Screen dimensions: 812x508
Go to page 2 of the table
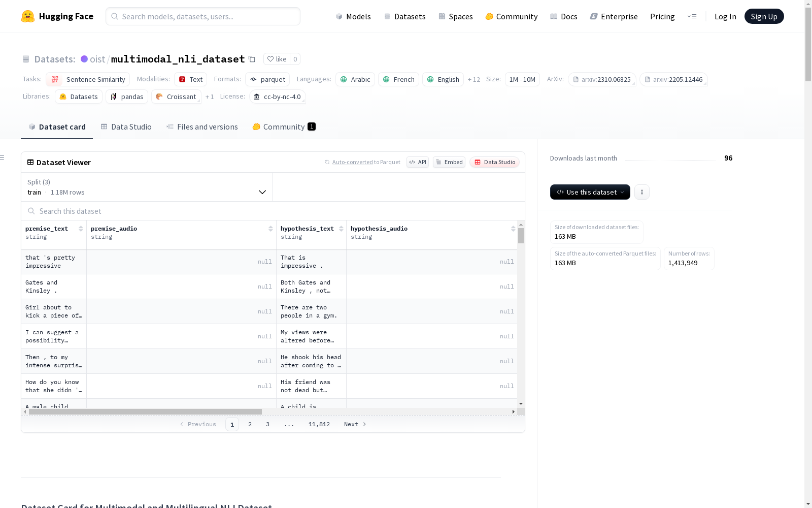click(x=250, y=424)
